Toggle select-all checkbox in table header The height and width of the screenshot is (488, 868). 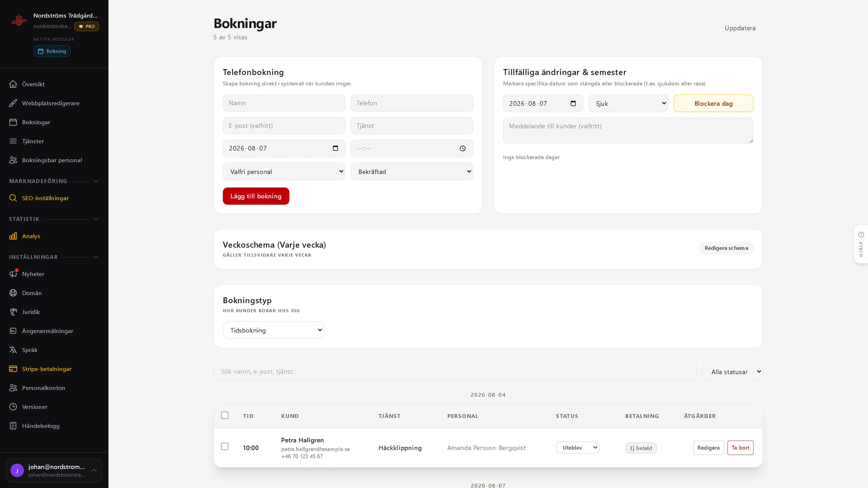pyautogui.click(x=225, y=415)
